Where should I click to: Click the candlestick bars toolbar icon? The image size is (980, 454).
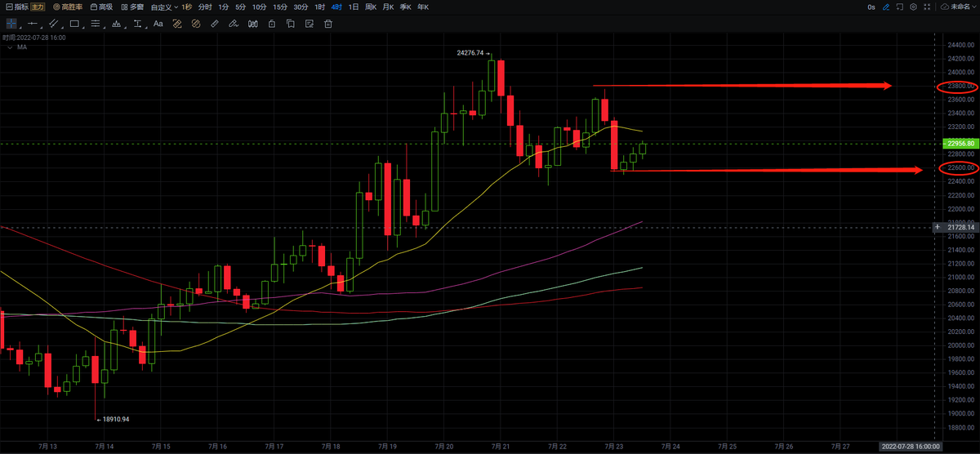(x=253, y=24)
